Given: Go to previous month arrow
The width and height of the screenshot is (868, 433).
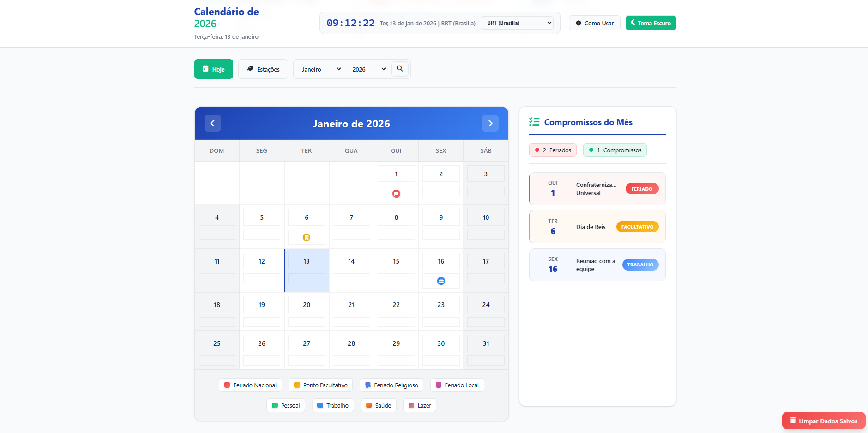Looking at the screenshot, I should pos(212,123).
